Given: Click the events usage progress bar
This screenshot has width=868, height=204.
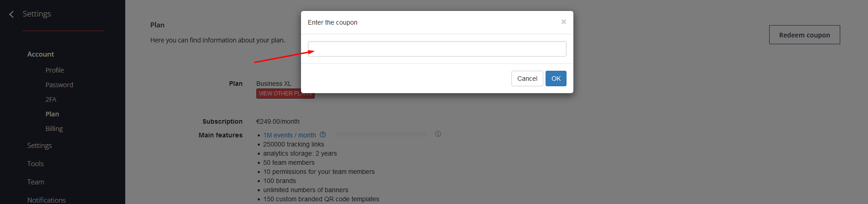Looking at the screenshot, I should (380, 134).
